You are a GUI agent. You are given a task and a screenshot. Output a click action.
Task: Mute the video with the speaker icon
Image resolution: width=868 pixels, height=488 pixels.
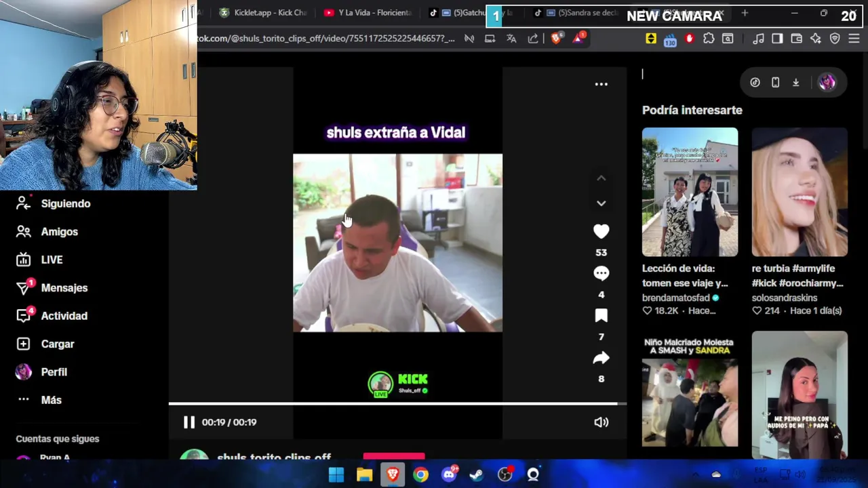[x=601, y=422]
